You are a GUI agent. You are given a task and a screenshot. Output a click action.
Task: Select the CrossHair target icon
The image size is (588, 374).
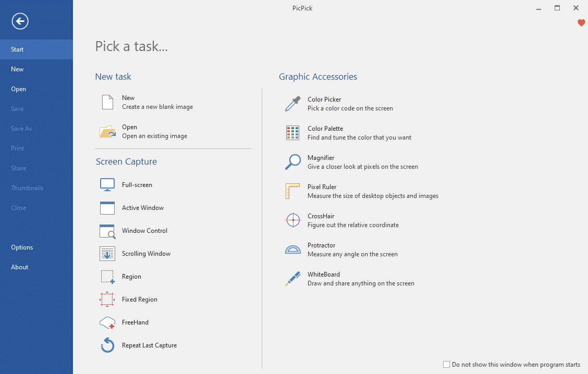293,220
